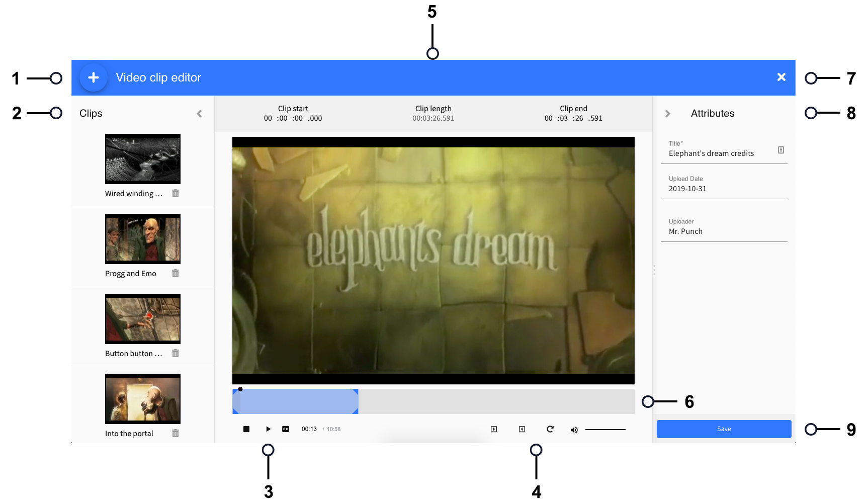Set clip end at current position
This screenshot has width=868, height=503.
click(522, 429)
